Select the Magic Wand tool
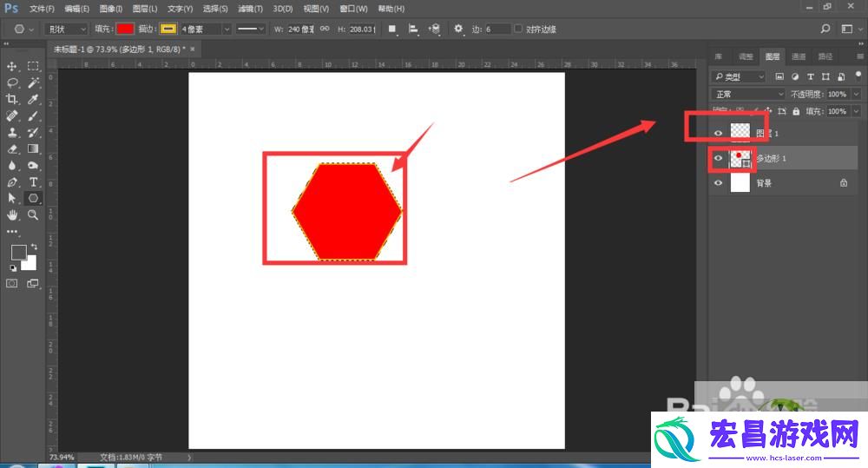Viewport: 868px width, 468px height. tap(33, 83)
